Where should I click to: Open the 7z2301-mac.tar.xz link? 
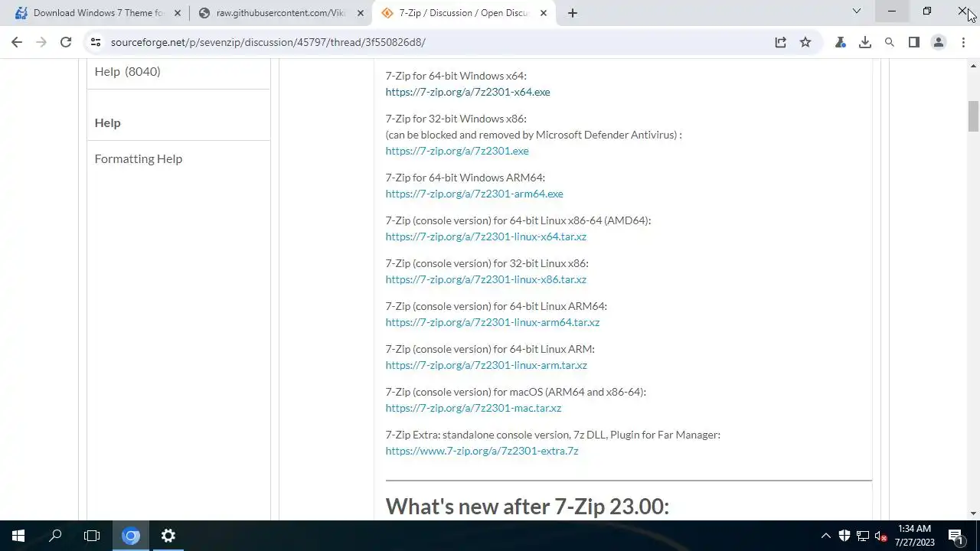473,408
